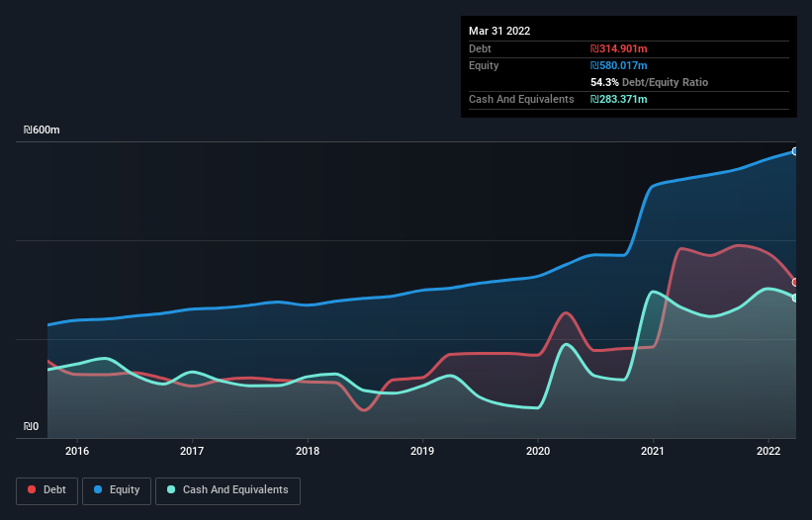Click the ₪314.901m debt value
The height and width of the screenshot is (520, 812).
(x=619, y=48)
